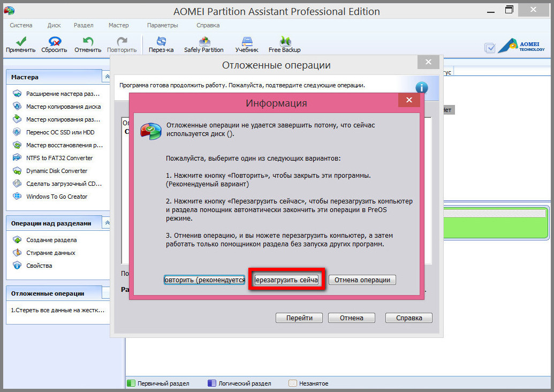554x392 pixels.
Task: Click the Повторить (рекомендуется) button
Action: coord(204,280)
